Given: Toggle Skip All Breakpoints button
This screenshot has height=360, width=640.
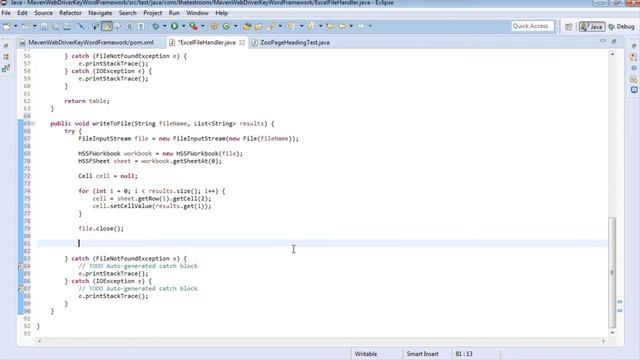Looking at the screenshot, I should pyautogui.click(x=81, y=27).
